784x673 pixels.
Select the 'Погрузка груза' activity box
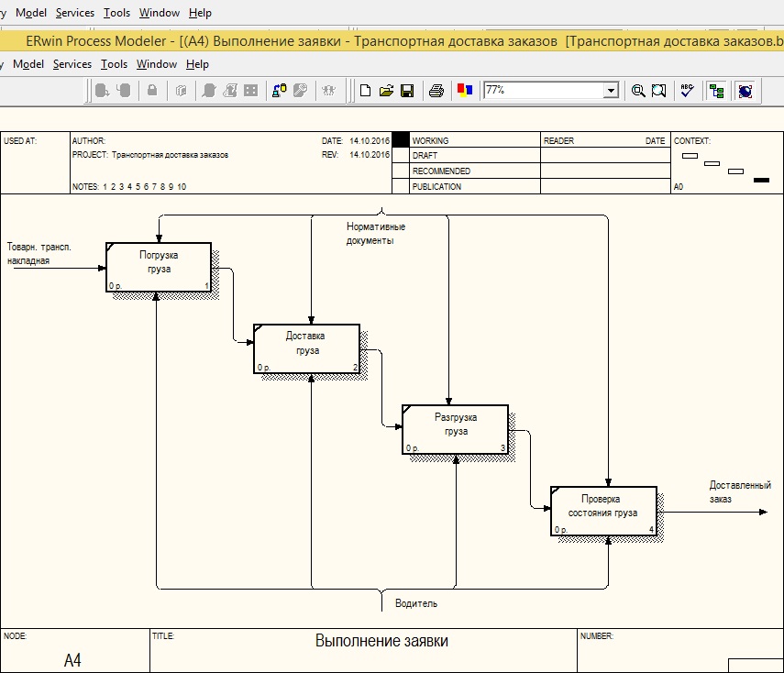[159, 267]
